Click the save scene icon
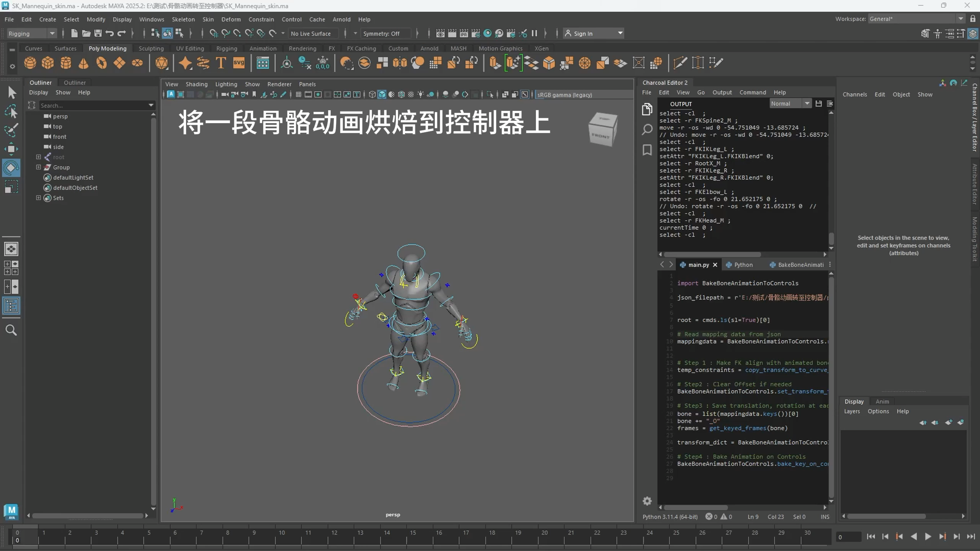This screenshot has width=980, height=551. pos(98,33)
